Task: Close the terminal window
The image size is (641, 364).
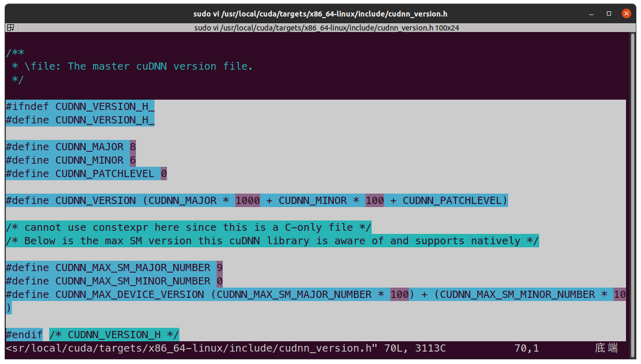Action: pyautogui.click(x=626, y=13)
